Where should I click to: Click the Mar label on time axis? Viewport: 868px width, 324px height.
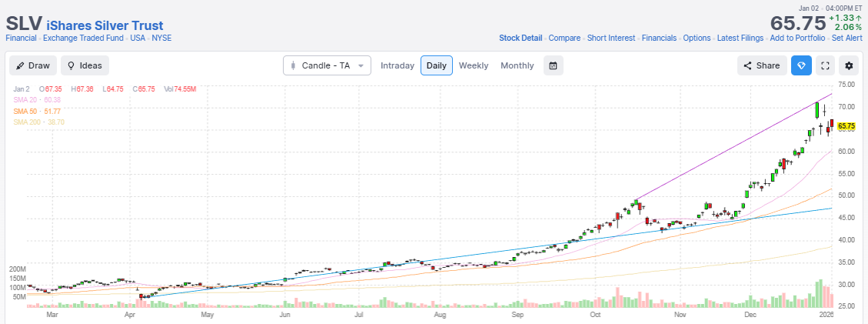tap(52, 315)
